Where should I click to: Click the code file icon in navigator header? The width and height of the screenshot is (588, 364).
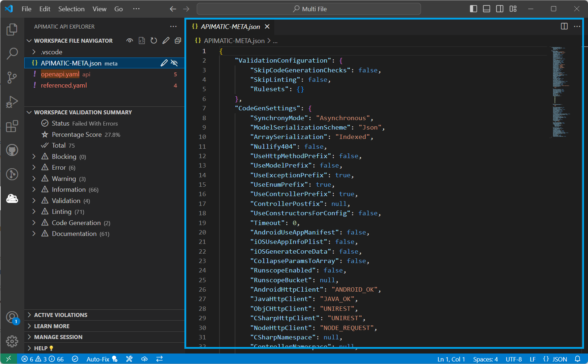pos(142,41)
